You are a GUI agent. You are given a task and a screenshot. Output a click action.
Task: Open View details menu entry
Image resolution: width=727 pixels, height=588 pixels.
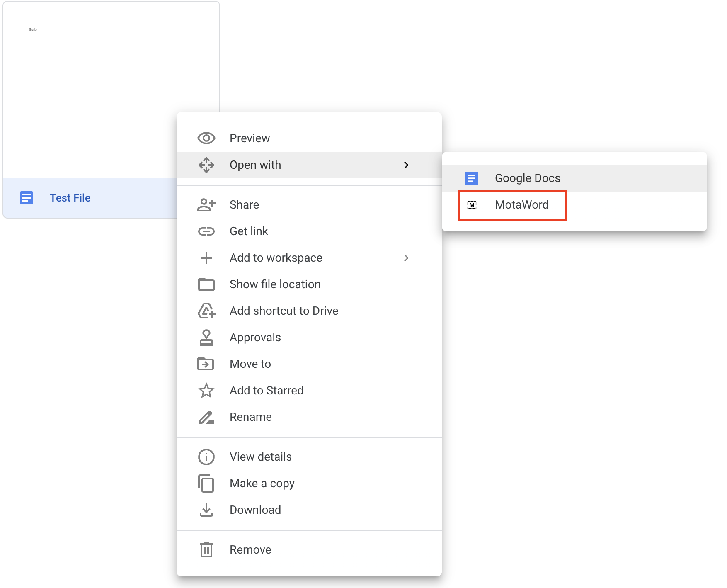(x=309, y=457)
